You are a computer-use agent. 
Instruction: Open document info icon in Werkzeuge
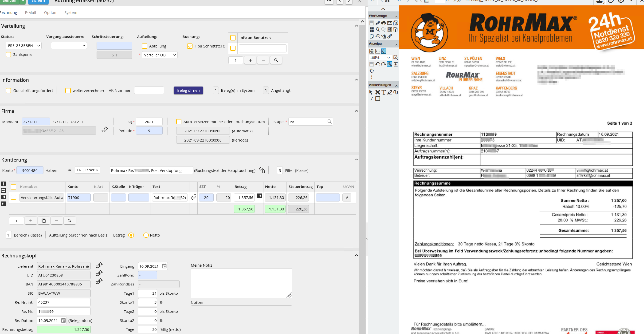point(396,23)
